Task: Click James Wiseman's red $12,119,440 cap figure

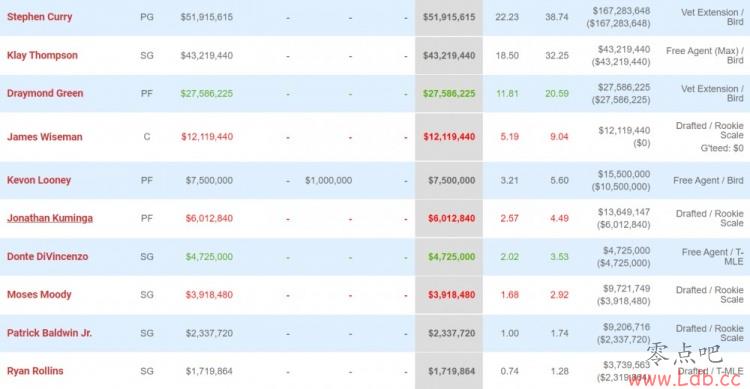Action: pos(449,137)
